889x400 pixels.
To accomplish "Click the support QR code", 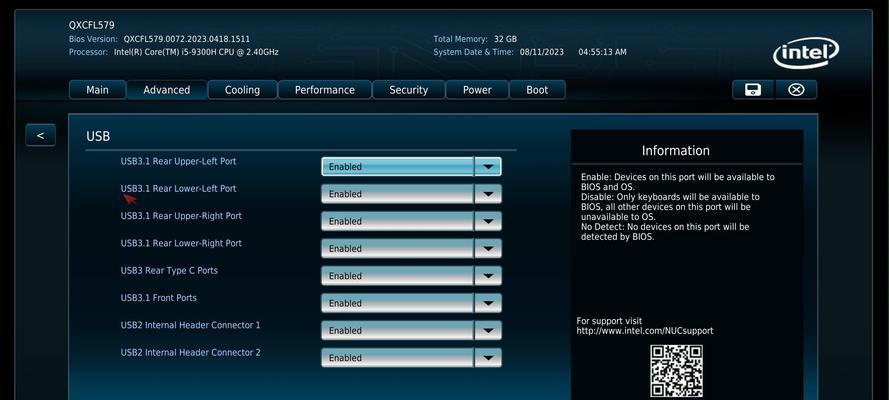I will pyautogui.click(x=676, y=371).
